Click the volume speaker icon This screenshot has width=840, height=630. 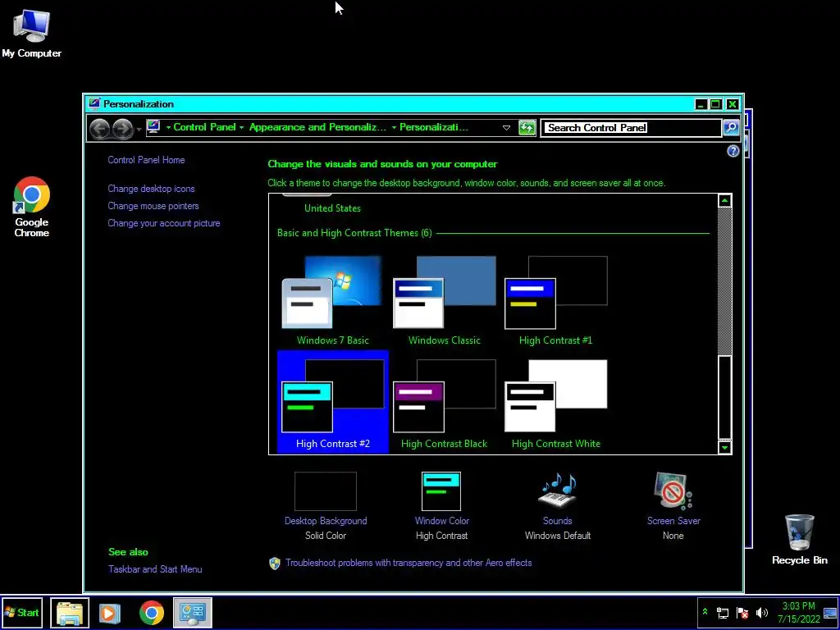[761, 612]
